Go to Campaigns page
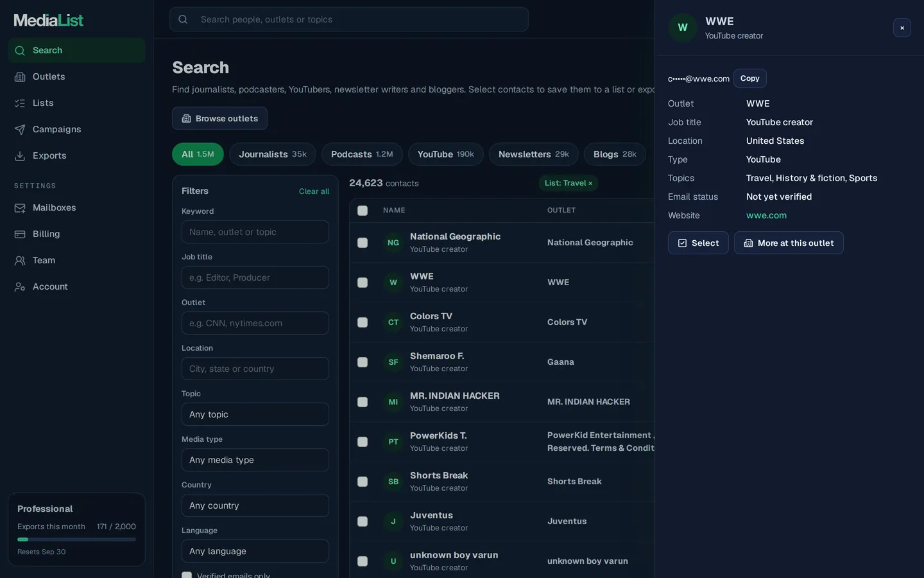The height and width of the screenshot is (578, 924). tap(76, 129)
